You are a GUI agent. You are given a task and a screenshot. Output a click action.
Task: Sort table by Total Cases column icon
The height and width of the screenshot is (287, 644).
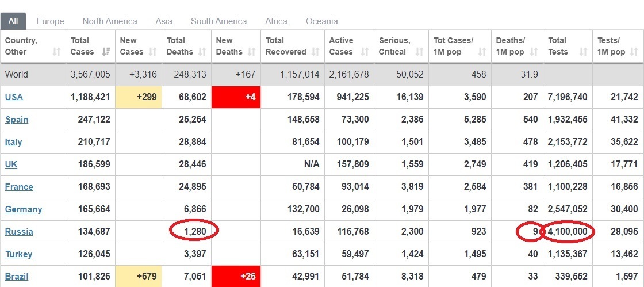(106, 52)
